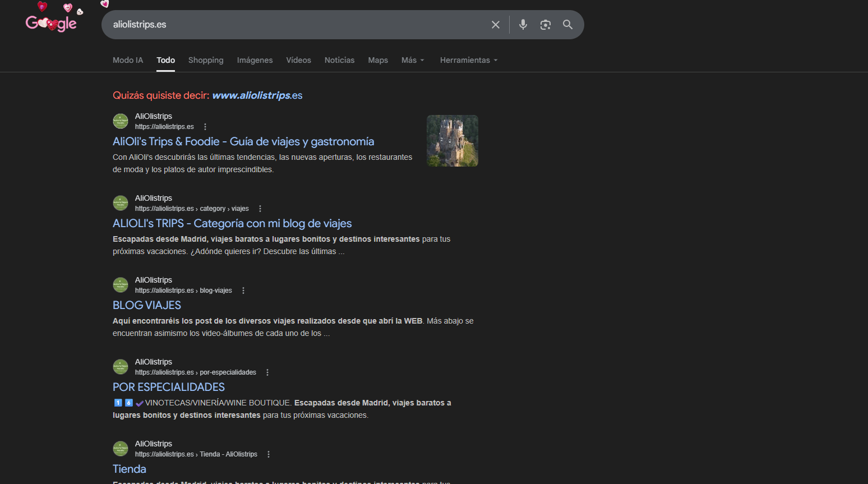868x484 pixels.
Task: Switch to the Imágenes tab
Action: pos(255,60)
